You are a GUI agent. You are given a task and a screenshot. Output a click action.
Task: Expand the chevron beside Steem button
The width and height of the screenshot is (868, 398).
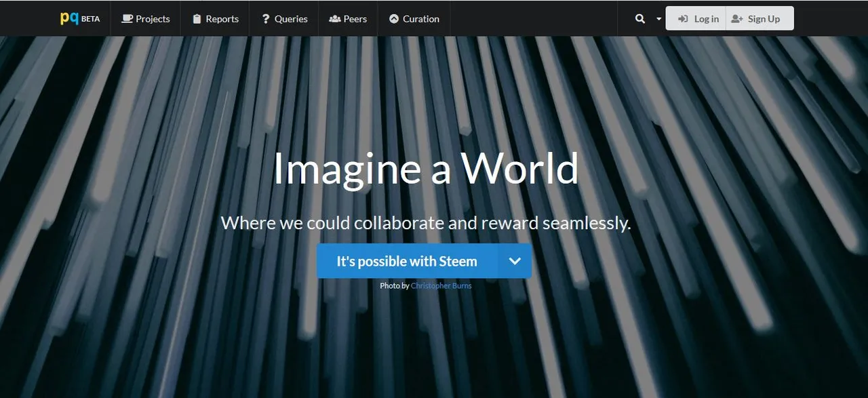pos(515,261)
